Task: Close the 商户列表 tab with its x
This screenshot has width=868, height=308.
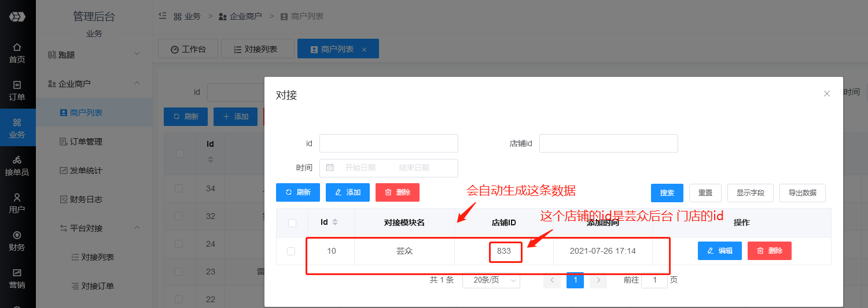Action: click(364, 50)
